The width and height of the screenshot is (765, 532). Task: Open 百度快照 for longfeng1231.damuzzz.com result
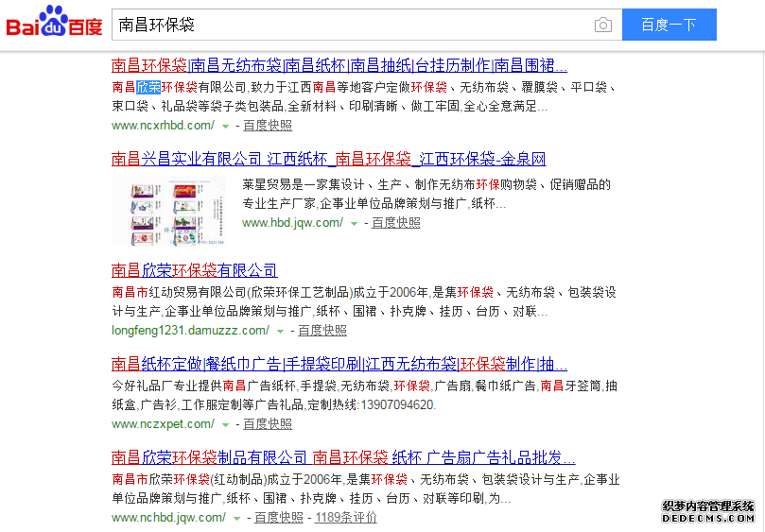tap(322, 331)
